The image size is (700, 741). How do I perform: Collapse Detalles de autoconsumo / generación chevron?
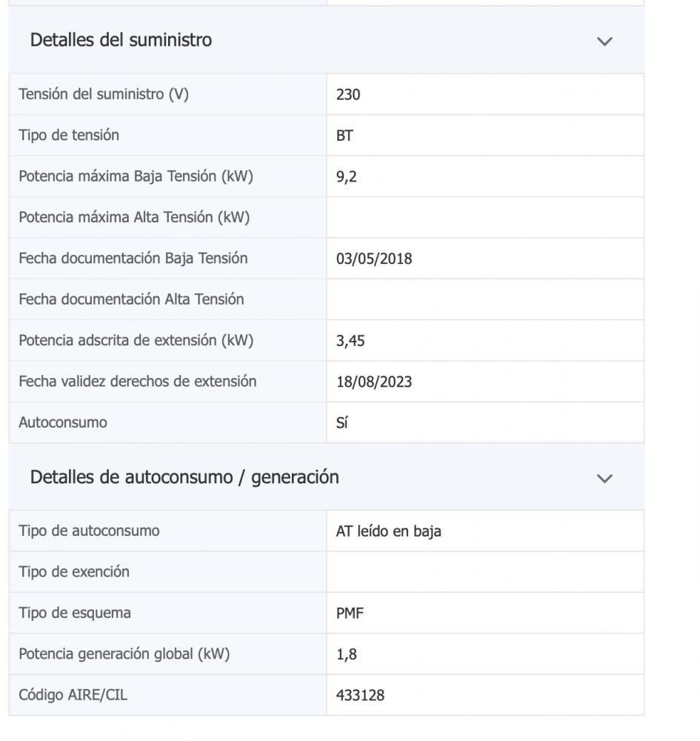pos(604,478)
